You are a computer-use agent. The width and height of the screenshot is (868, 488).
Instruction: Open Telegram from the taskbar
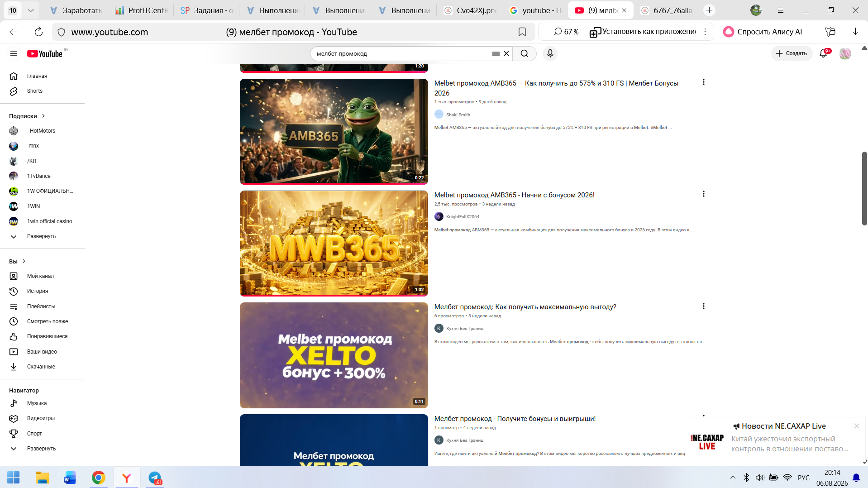click(x=155, y=478)
